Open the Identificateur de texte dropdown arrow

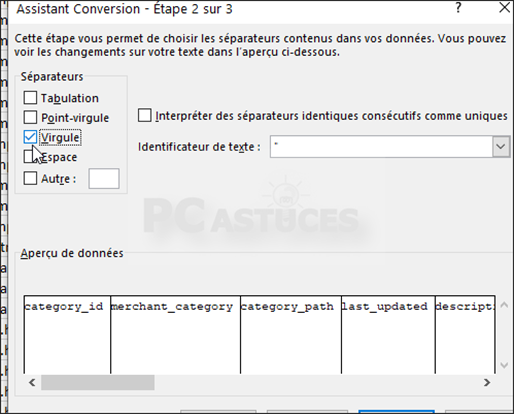pyautogui.click(x=501, y=146)
